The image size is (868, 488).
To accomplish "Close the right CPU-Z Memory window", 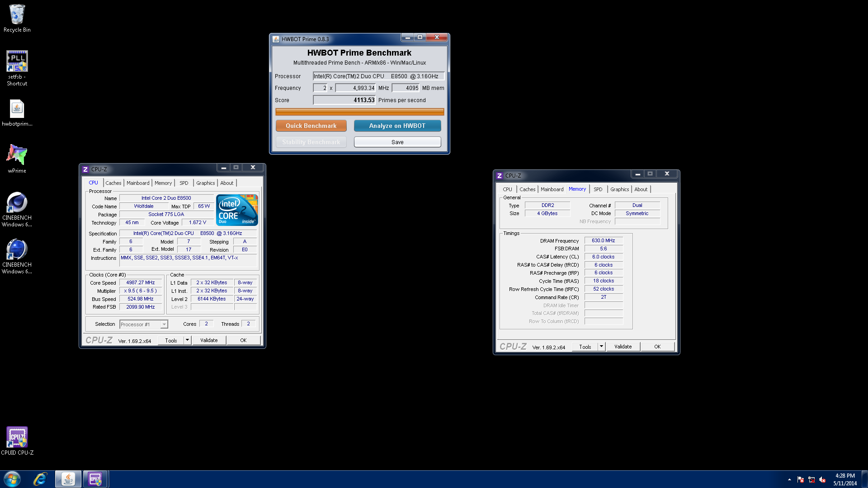I will (x=667, y=174).
